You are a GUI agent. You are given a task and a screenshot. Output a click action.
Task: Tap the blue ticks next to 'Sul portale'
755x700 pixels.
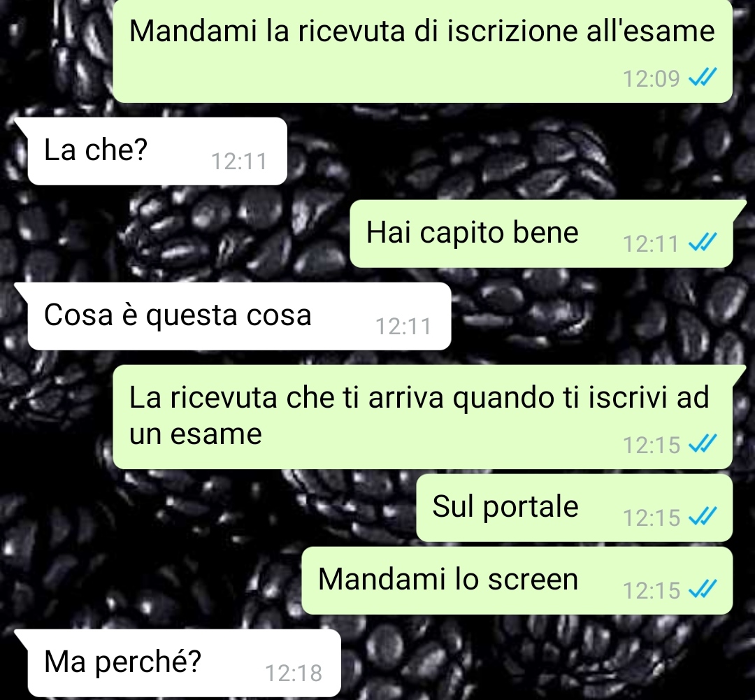(703, 517)
